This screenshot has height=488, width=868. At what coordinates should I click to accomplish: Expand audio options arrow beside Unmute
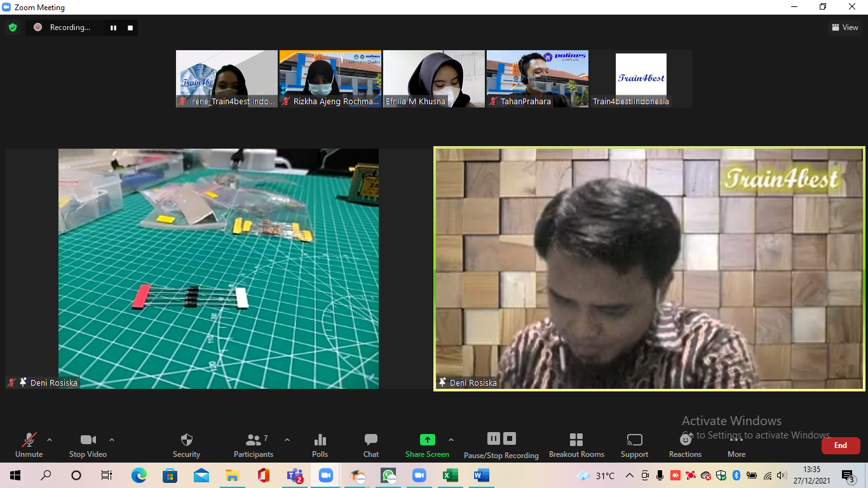(x=50, y=440)
